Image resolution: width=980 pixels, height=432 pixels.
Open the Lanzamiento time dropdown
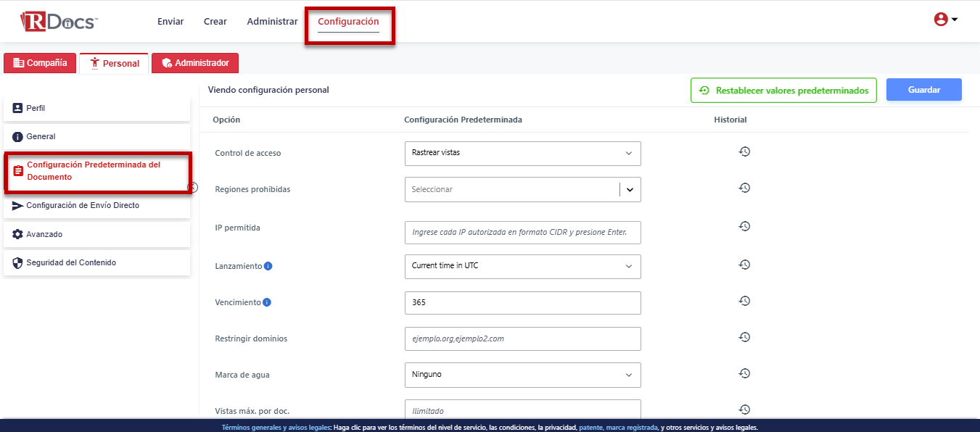tap(522, 266)
